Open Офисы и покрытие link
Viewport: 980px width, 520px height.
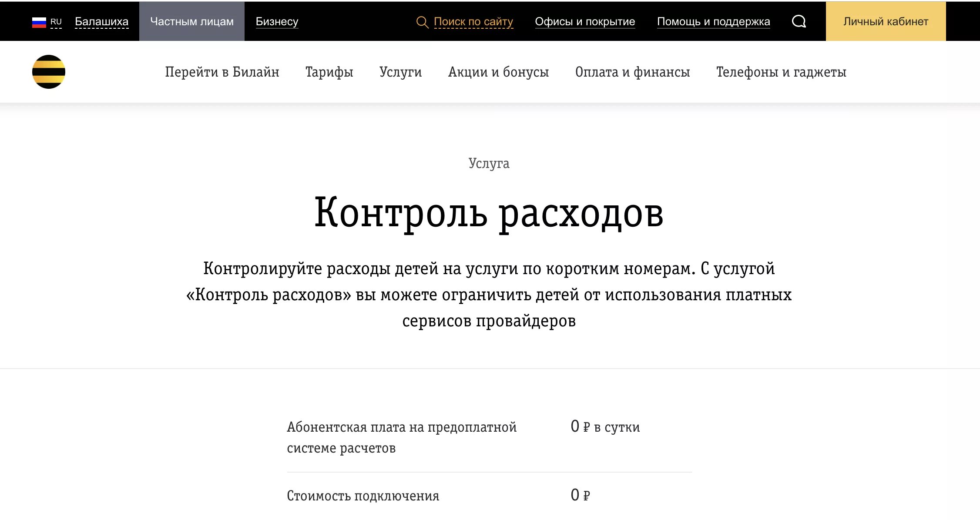(585, 22)
